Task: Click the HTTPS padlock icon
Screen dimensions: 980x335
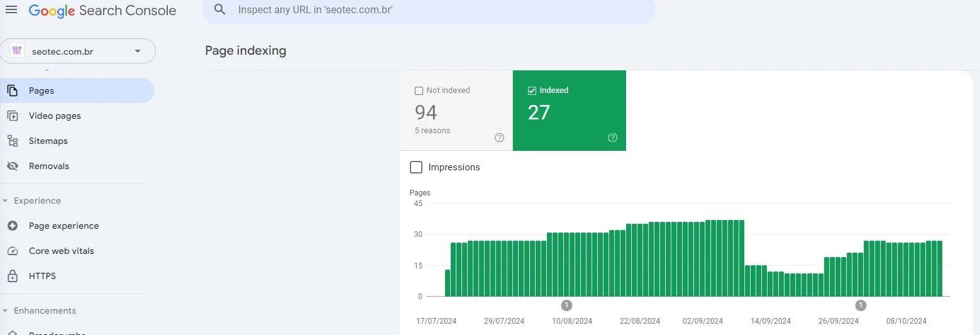Action: pos(13,276)
